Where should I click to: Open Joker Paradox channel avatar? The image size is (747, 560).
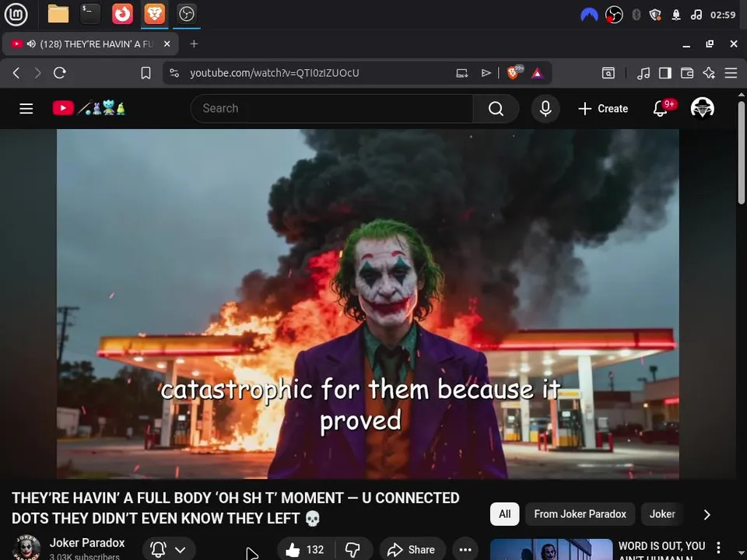pos(26,548)
